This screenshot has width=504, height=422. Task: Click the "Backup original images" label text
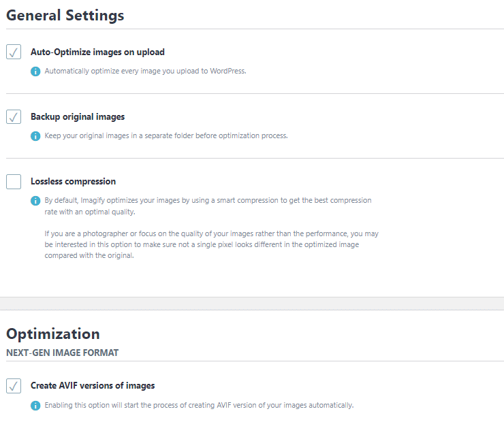click(78, 116)
